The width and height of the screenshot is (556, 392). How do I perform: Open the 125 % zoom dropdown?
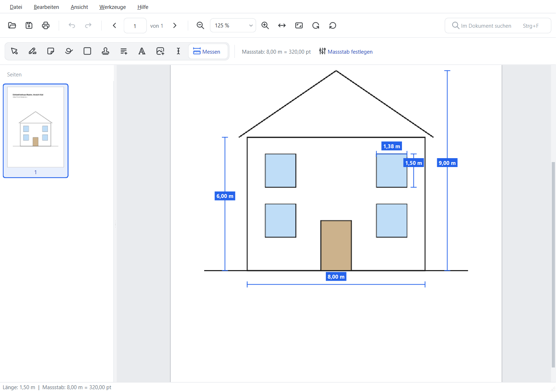point(233,25)
